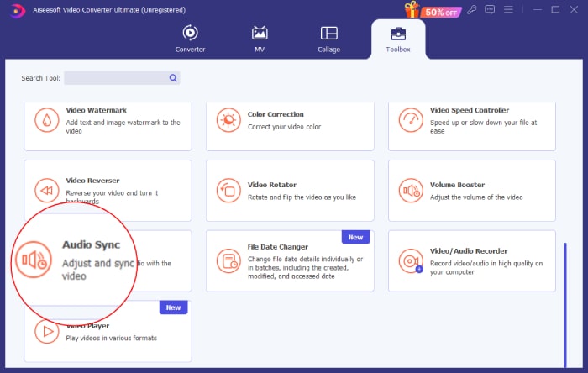The height and width of the screenshot is (373, 588).
Task: Click the "Video Rotator" title text
Action: 272,185
